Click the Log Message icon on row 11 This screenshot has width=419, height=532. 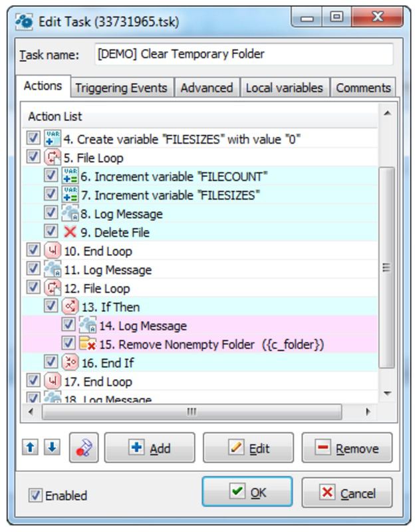tap(53, 269)
